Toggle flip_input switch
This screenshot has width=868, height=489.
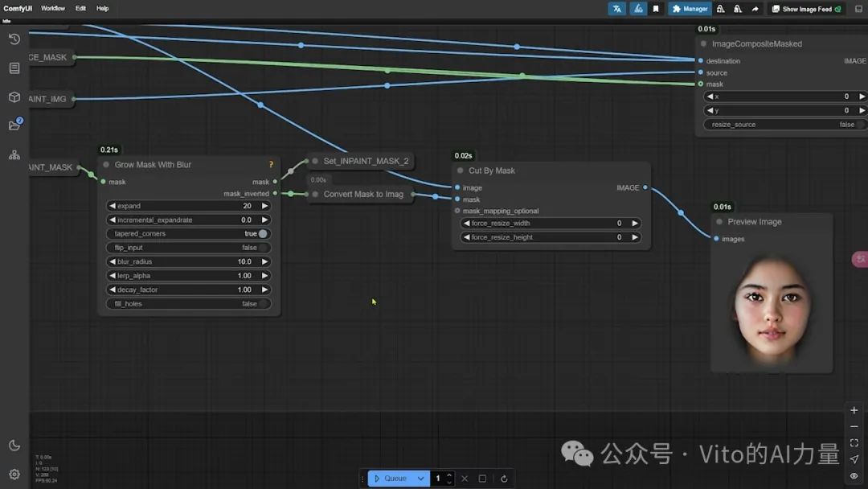264,248
